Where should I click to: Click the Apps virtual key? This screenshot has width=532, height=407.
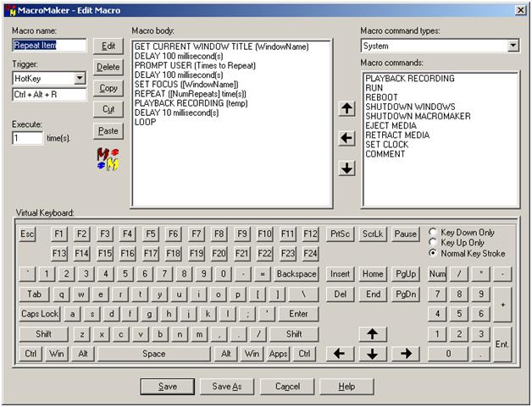coord(278,354)
